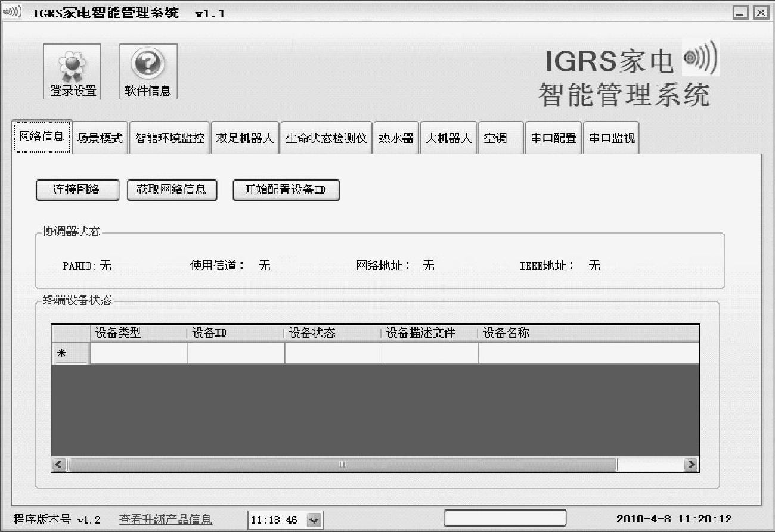
Task: Click the new row asterisk header cell
Action: (70, 353)
